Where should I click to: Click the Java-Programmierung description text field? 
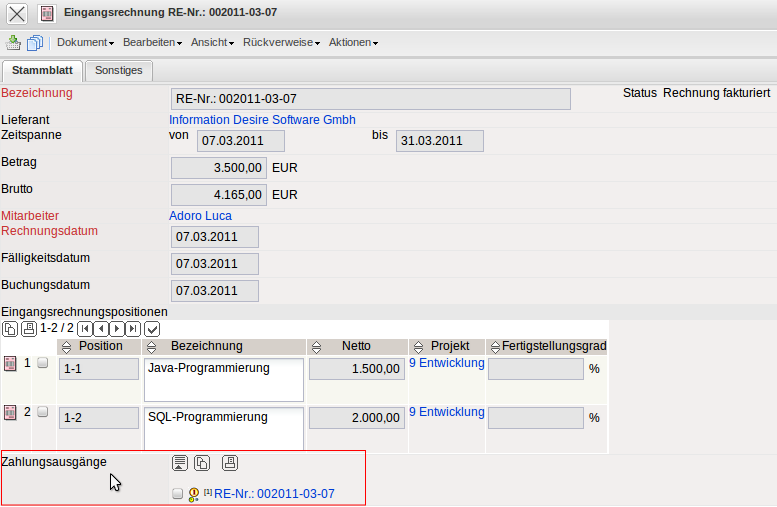click(x=223, y=378)
